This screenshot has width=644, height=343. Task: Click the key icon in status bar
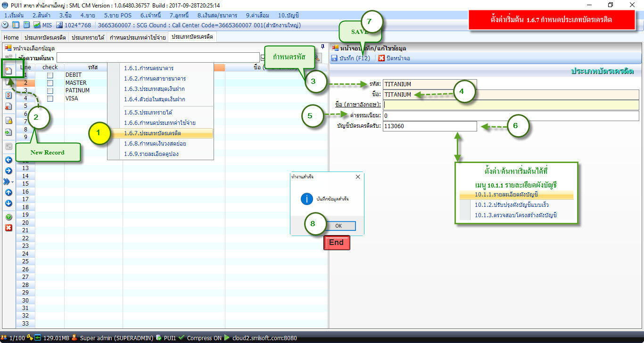coord(30,338)
